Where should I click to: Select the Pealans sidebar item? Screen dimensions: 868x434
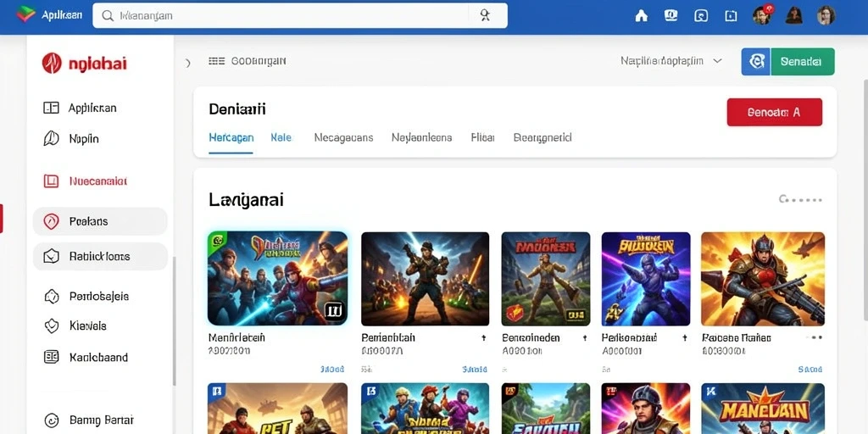pyautogui.click(x=100, y=221)
